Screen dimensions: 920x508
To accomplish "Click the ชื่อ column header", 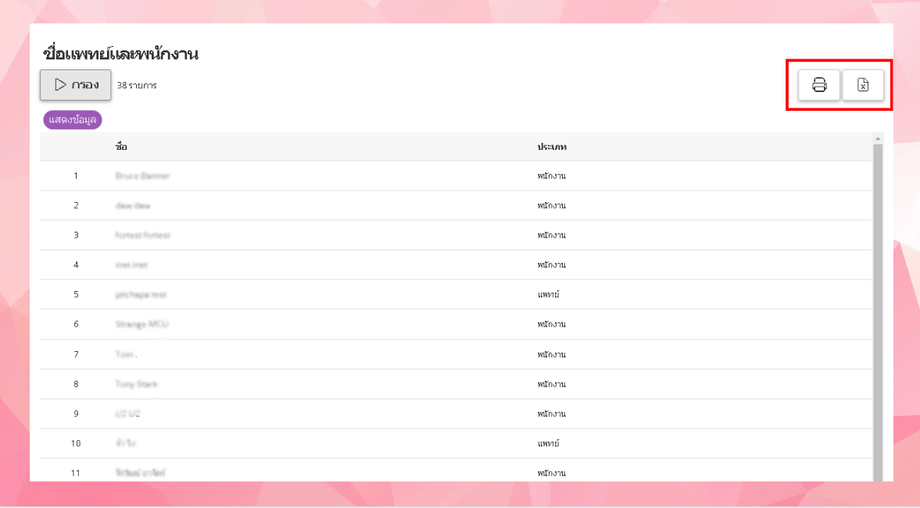I will click(x=122, y=147).
